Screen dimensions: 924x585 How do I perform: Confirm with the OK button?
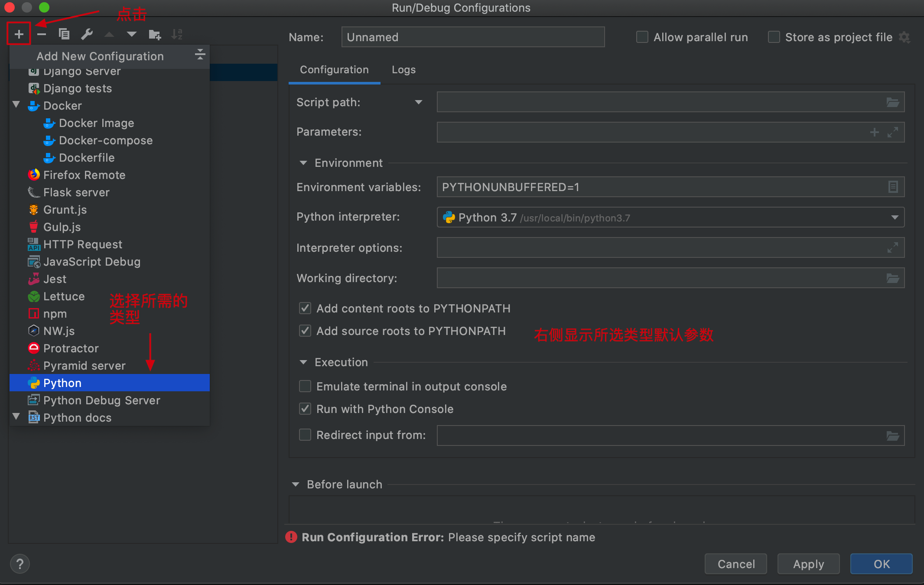point(882,564)
